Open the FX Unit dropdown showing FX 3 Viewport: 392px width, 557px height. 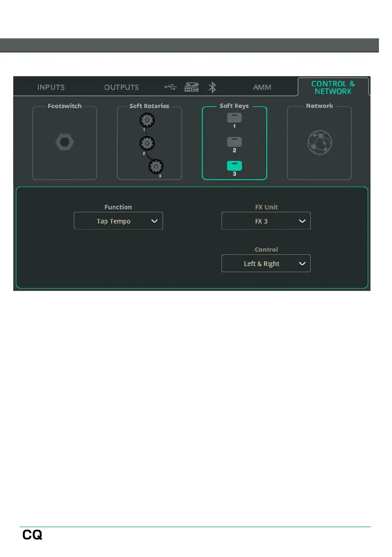coord(266,221)
